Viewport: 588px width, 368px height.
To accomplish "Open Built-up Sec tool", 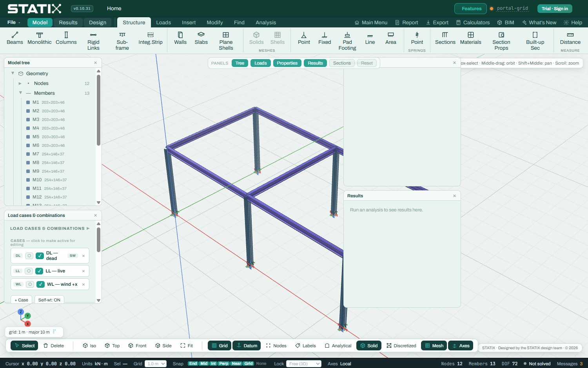I will [535, 41].
